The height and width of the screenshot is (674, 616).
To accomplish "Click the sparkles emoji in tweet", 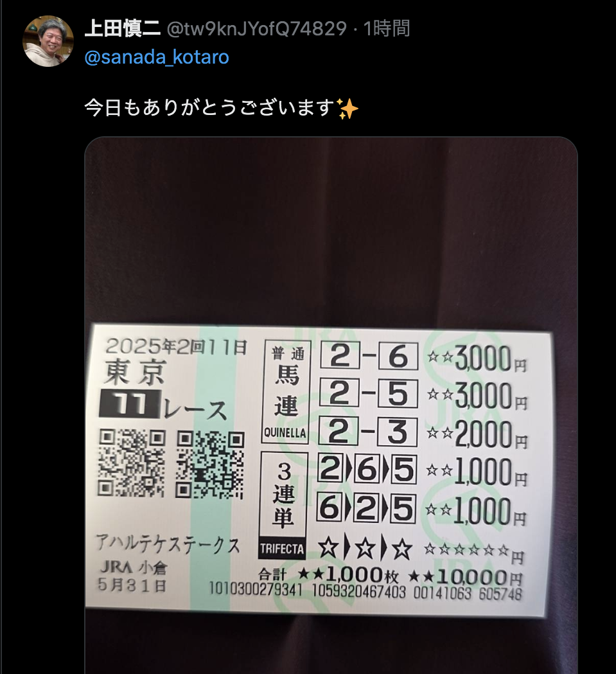I will [x=348, y=109].
